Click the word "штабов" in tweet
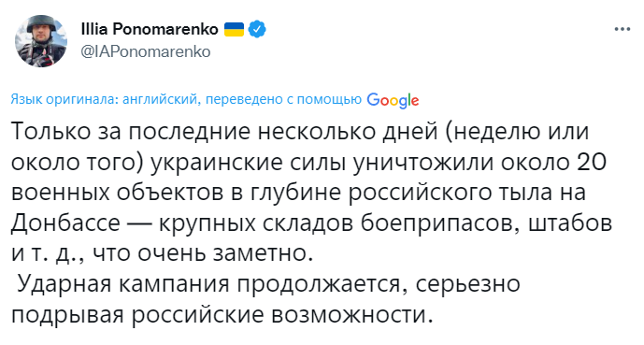This screenshot has height=345, width=644. point(570,223)
